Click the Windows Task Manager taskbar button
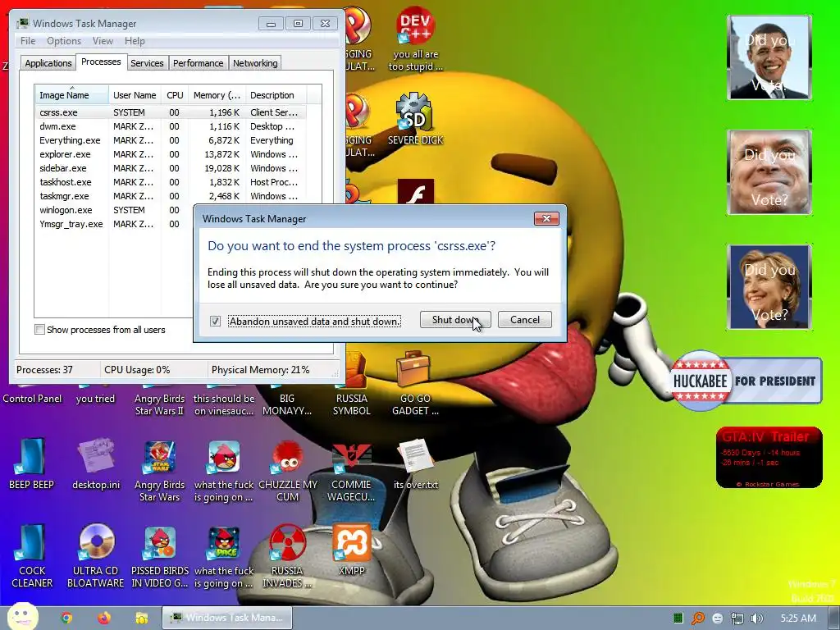The height and width of the screenshot is (630, 840). click(227, 618)
